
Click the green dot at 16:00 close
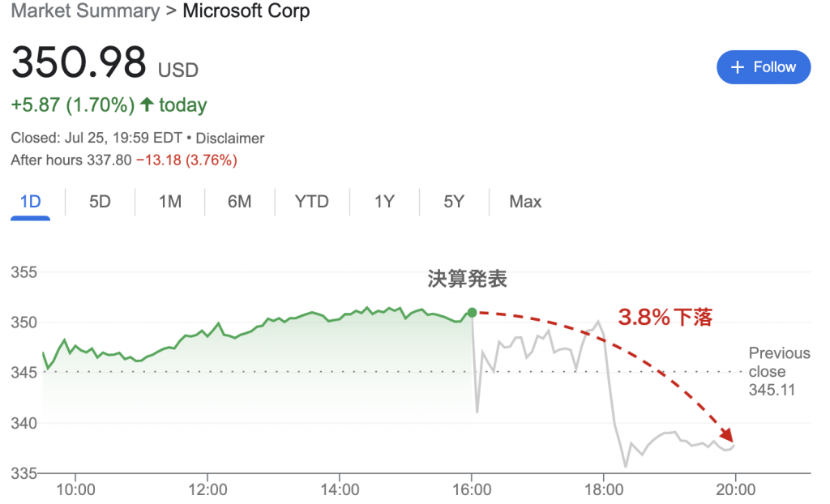point(472,312)
